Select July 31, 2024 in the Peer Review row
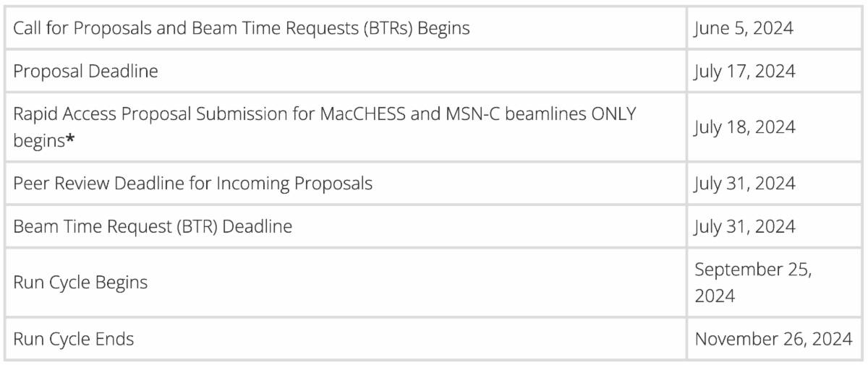Screen dimensions: 868x365 744,184
